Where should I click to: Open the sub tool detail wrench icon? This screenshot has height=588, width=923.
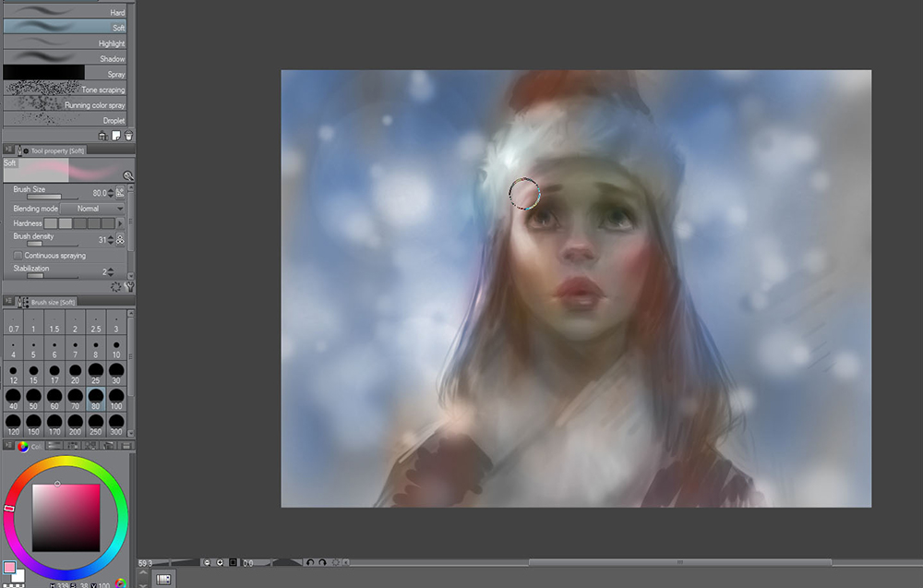coord(129,286)
